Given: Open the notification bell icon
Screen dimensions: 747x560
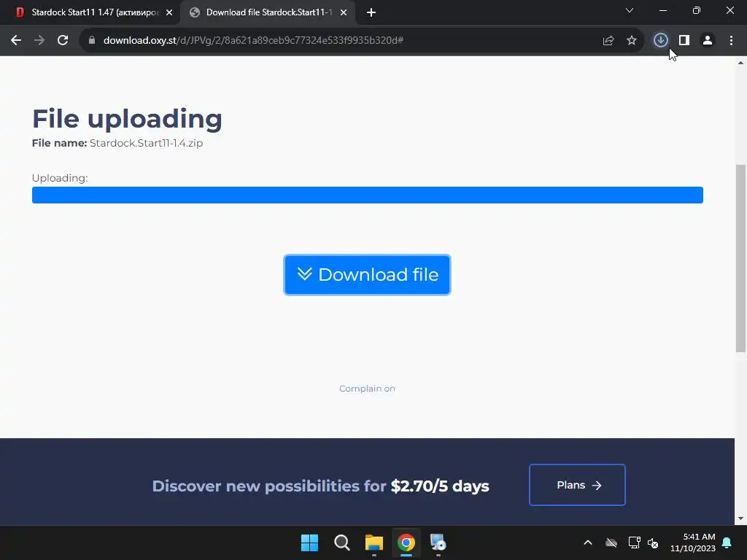Looking at the screenshot, I should 727,542.
